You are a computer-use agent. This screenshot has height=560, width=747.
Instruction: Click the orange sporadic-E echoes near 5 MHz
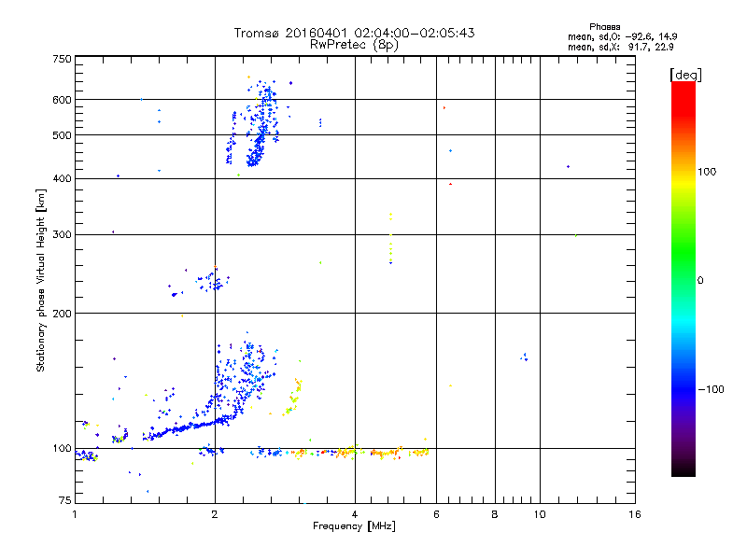click(x=385, y=453)
